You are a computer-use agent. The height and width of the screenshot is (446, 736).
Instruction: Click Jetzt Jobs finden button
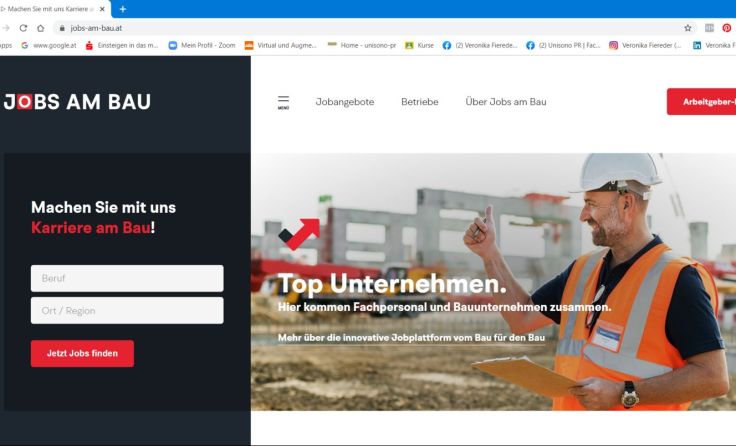point(82,354)
